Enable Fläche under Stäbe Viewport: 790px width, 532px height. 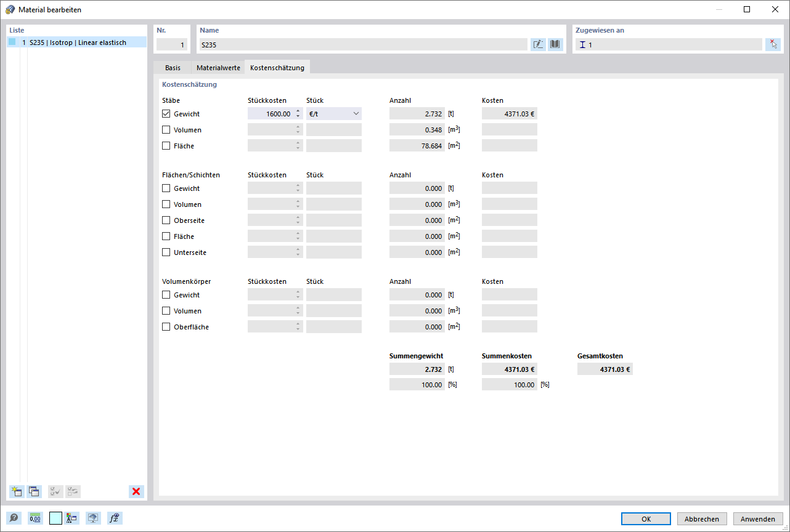pyautogui.click(x=166, y=146)
